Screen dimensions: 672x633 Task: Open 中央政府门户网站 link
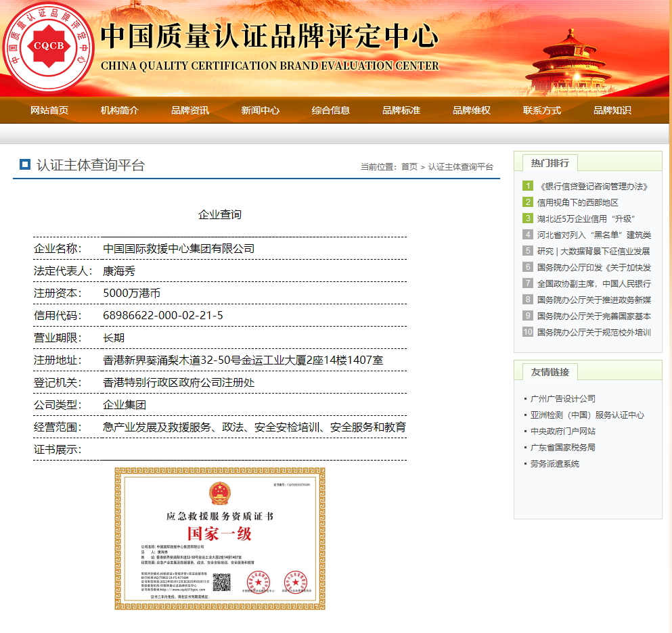pyautogui.click(x=563, y=431)
